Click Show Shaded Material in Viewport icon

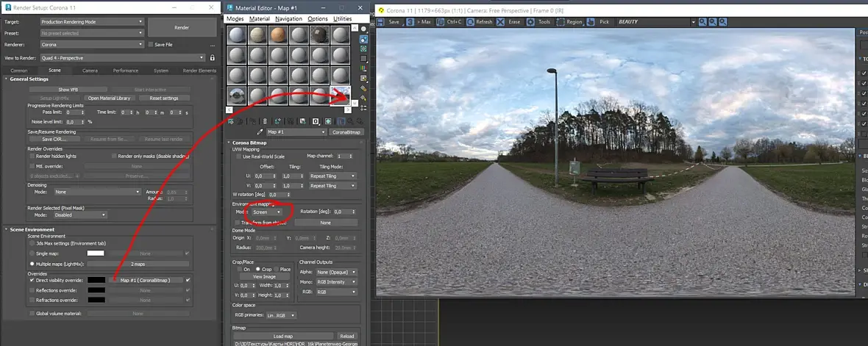click(x=328, y=121)
